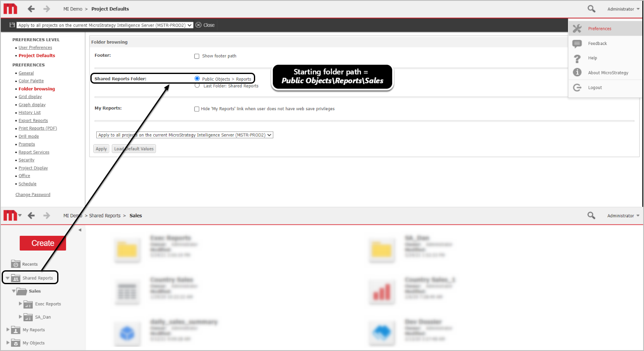Open the blurred Exec Reports folder thumbnail
Viewport: 644px width, 351px height.
pos(127,249)
